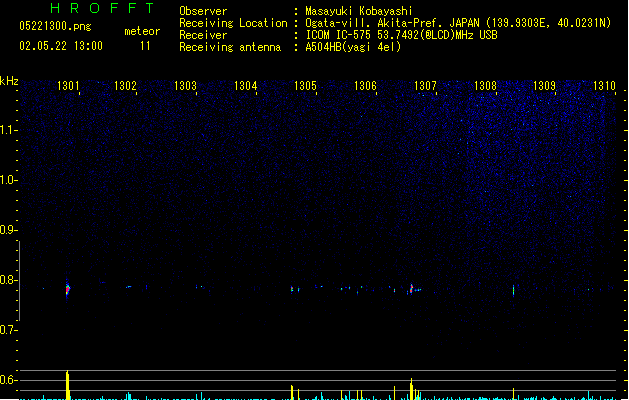Click the meteor echo cluster near 1307
Image resolution: width=629 pixels, height=400 pixels.
pyautogui.click(x=413, y=289)
